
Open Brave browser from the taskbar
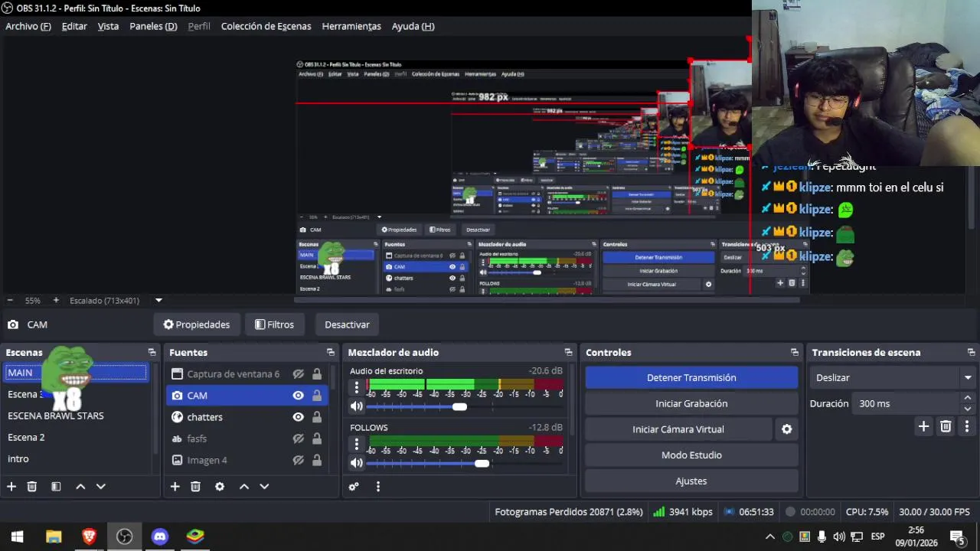pos(89,536)
